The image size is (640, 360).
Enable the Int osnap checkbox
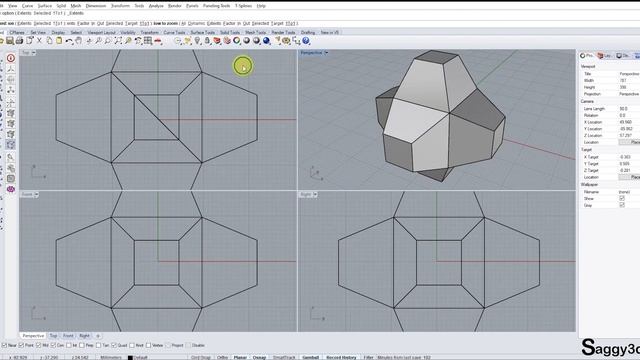(x=69, y=345)
